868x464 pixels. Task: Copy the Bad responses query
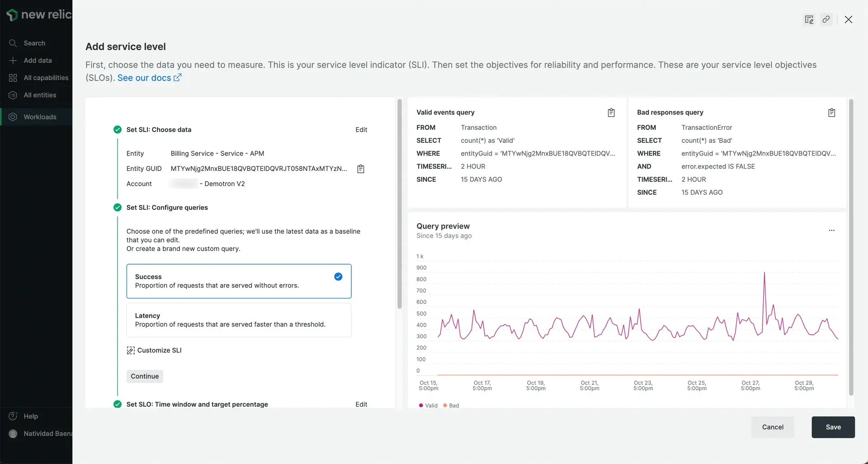tap(831, 113)
